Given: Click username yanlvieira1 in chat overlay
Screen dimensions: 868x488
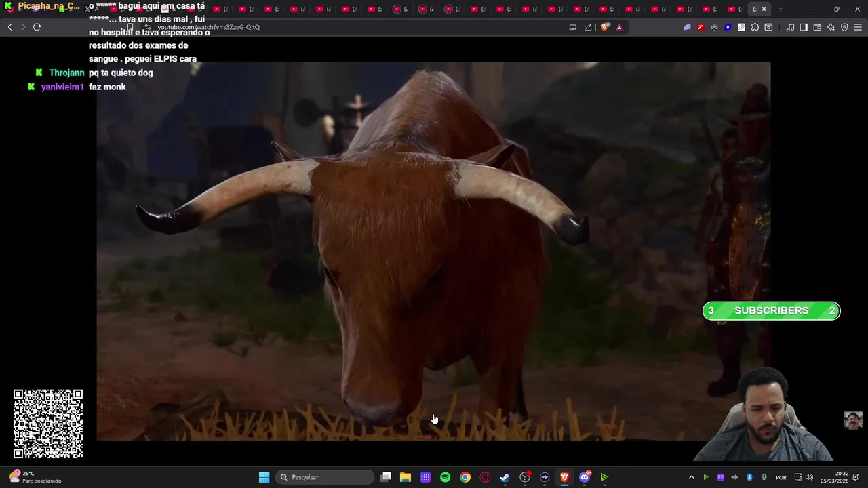Looking at the screenshot, I should pyautogui.click(x=62, y=87).
